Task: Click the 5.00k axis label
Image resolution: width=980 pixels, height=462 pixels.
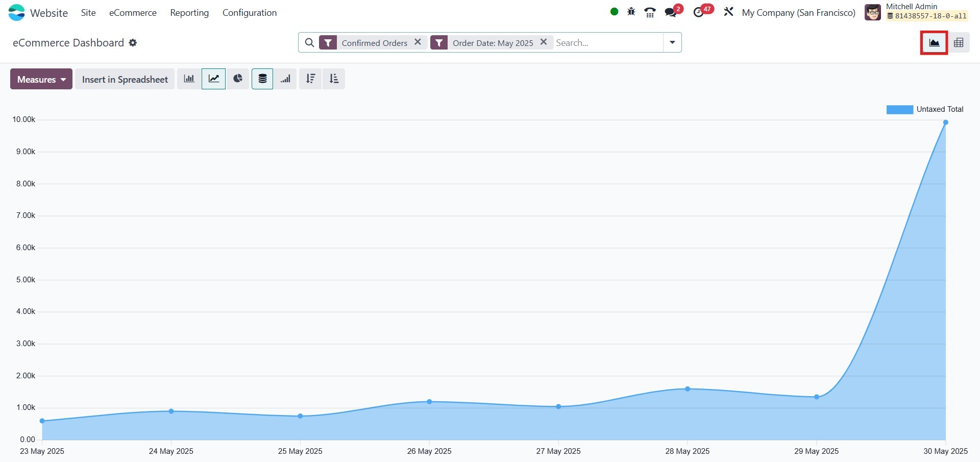Action: [x=26, y=280]
